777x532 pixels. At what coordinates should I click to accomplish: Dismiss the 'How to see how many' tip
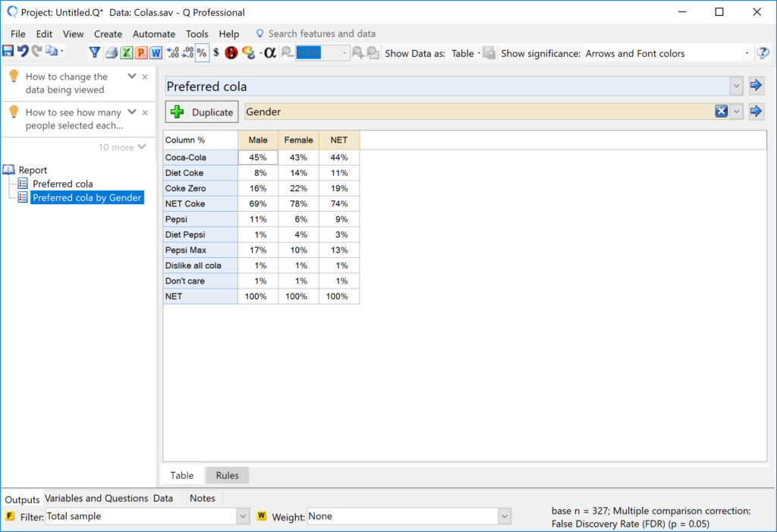[x=145, y=112]
